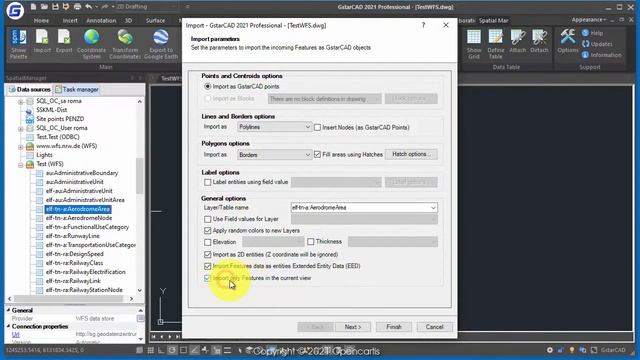The height and width of the screenshot is (360, 640).
Task: Switch to Task manager tab
Action: (77, 89)
